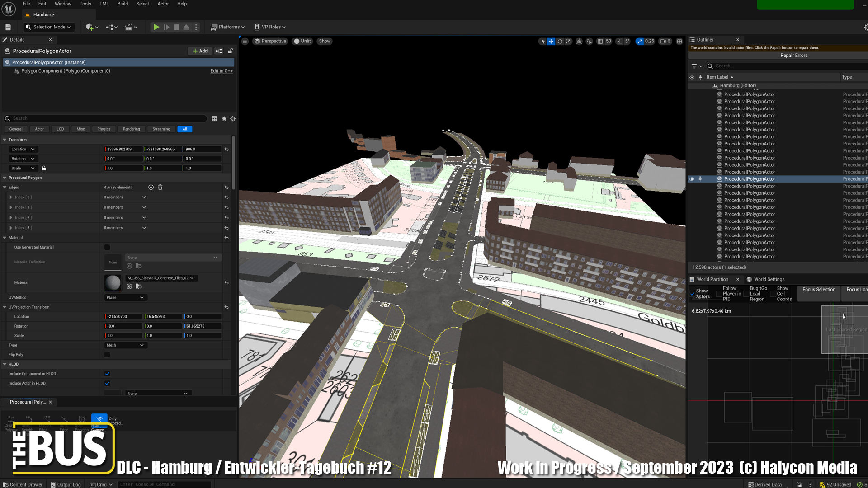Toggle the scale lock icon

click(x=44, y=168)
